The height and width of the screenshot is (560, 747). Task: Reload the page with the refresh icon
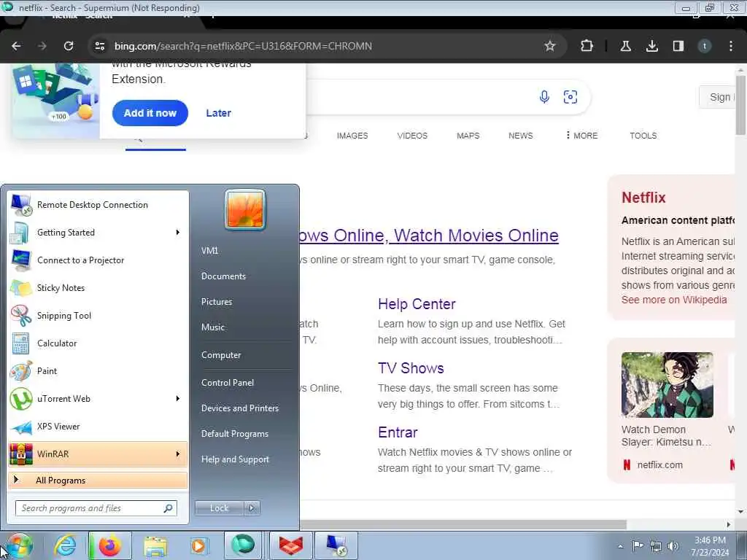[69, 46]
